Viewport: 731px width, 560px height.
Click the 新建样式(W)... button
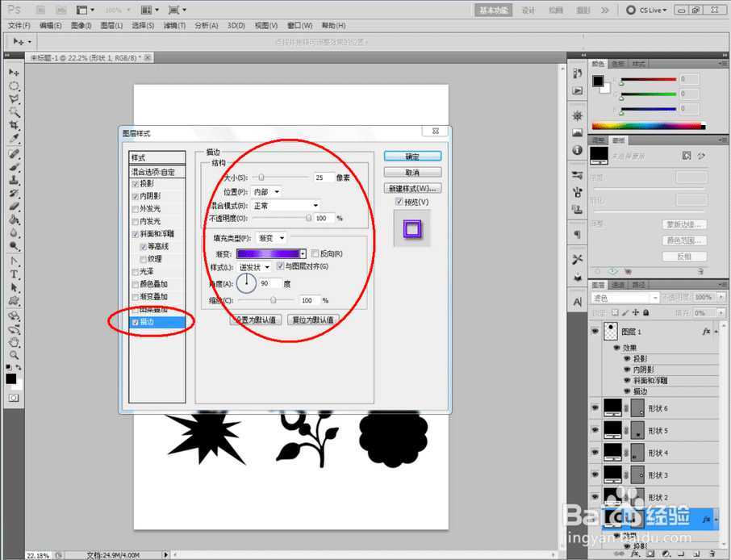(412, 188)
